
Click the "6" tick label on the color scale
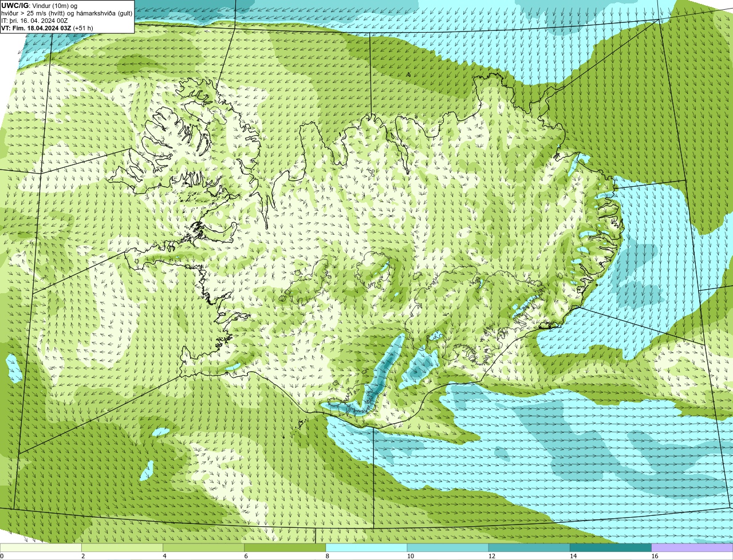coord(246,556)
